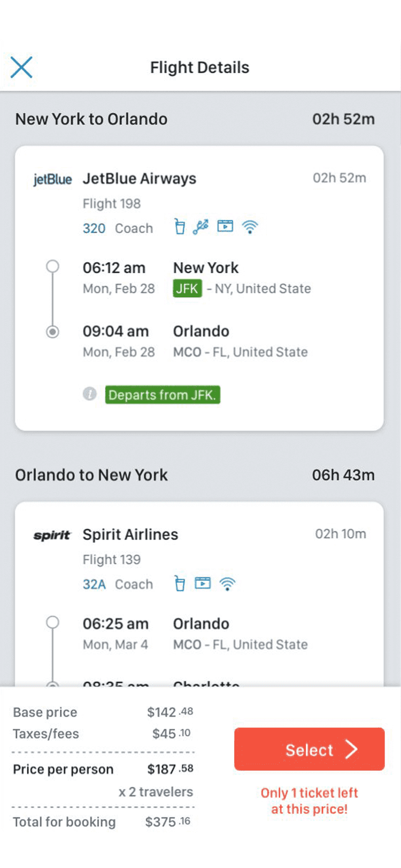This screenshot has width=401, height=868.
Task: Tap the 06:12 am departure stop marker
Action: pyautogui.click(x=52, y=266)
